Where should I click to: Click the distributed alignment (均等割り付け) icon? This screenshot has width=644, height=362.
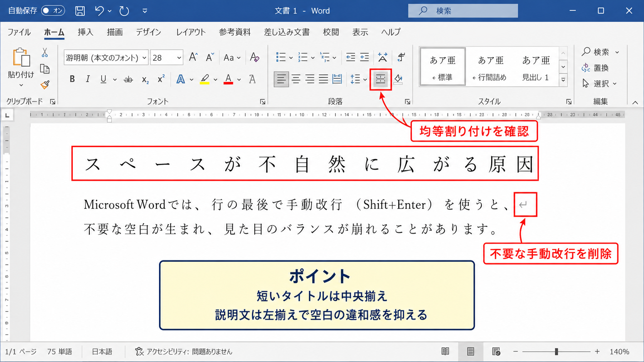pos(381,79)
